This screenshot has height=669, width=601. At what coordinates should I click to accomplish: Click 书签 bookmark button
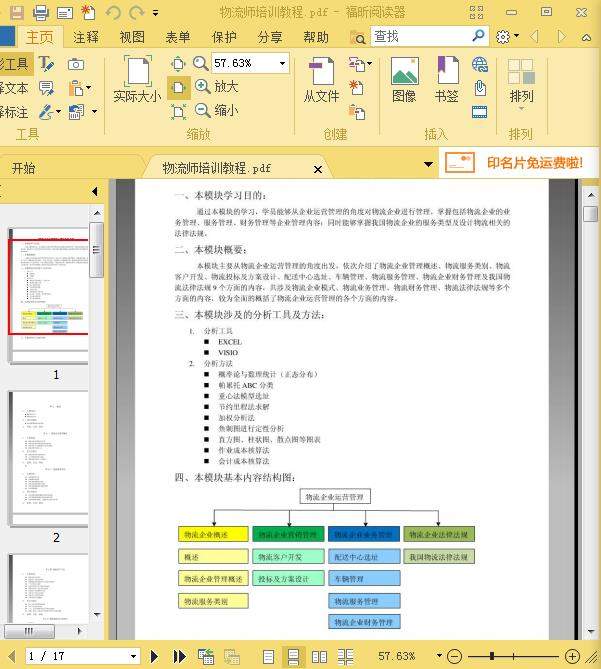pyautogui.click(x=447, y=80)
